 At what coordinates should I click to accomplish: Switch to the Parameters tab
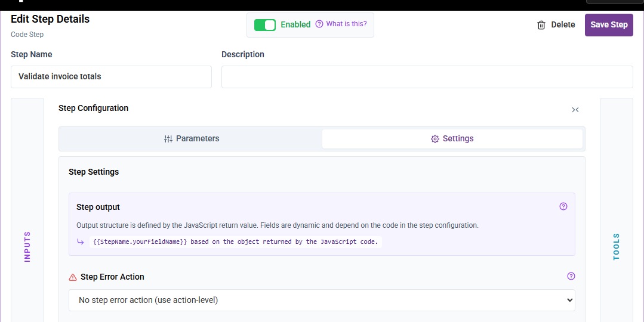pyautogui.click(x=191, y=139)
